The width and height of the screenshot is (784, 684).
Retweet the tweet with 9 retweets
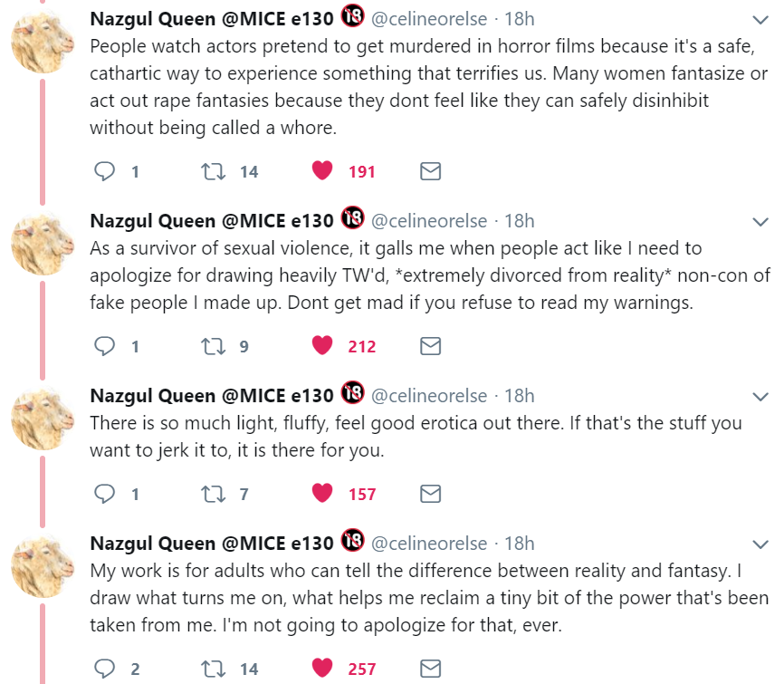[x=215, y=346]
